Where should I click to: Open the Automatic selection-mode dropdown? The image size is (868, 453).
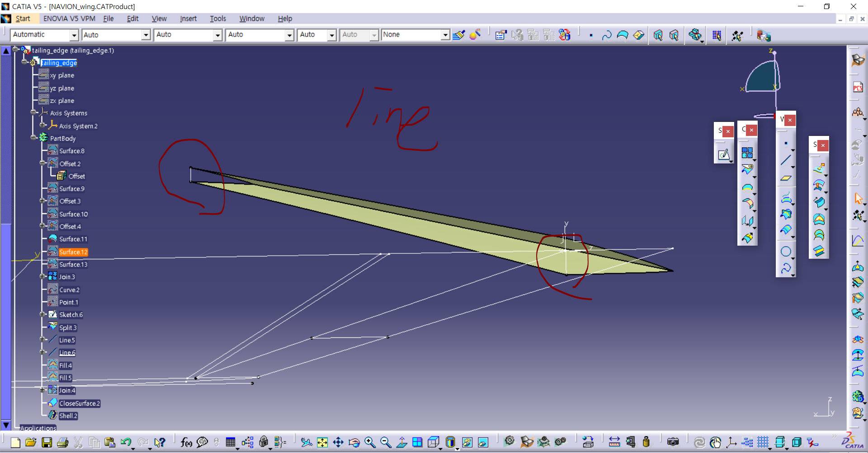pos(74,35)
